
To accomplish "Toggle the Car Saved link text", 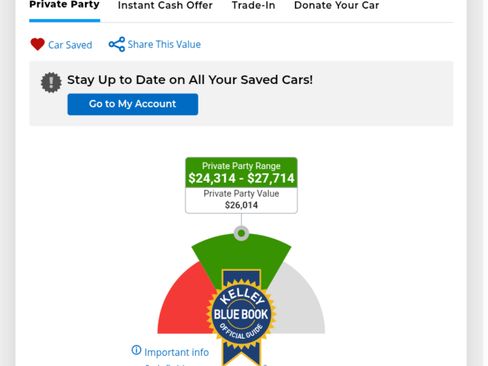I will (x=70, y=45).
